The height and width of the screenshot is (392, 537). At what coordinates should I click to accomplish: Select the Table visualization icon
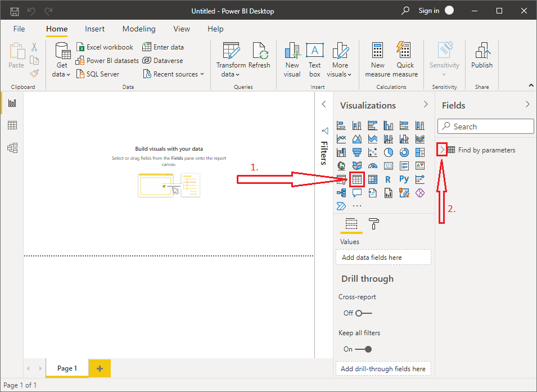(x=357, y=179)
